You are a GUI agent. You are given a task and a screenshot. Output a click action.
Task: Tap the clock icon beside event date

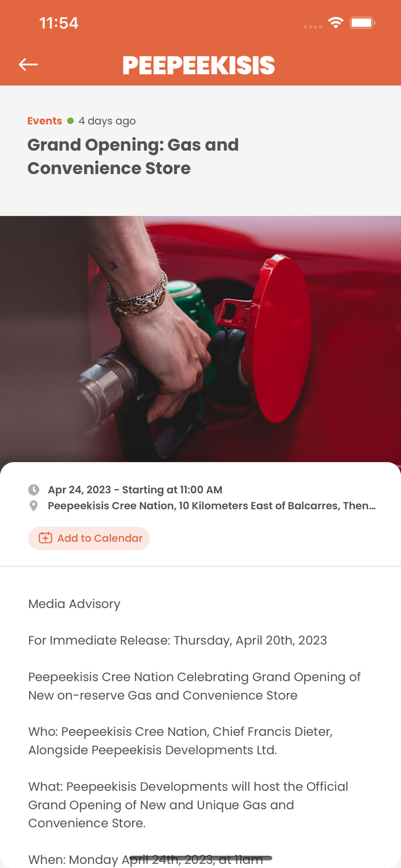(34, 490)
